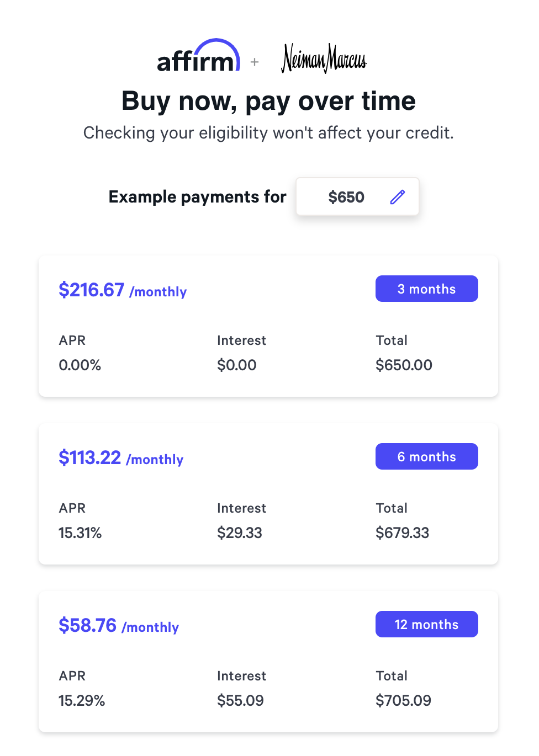Click the plus sign between logos
This screenshot has height=756, width=539.
point(255,62)
